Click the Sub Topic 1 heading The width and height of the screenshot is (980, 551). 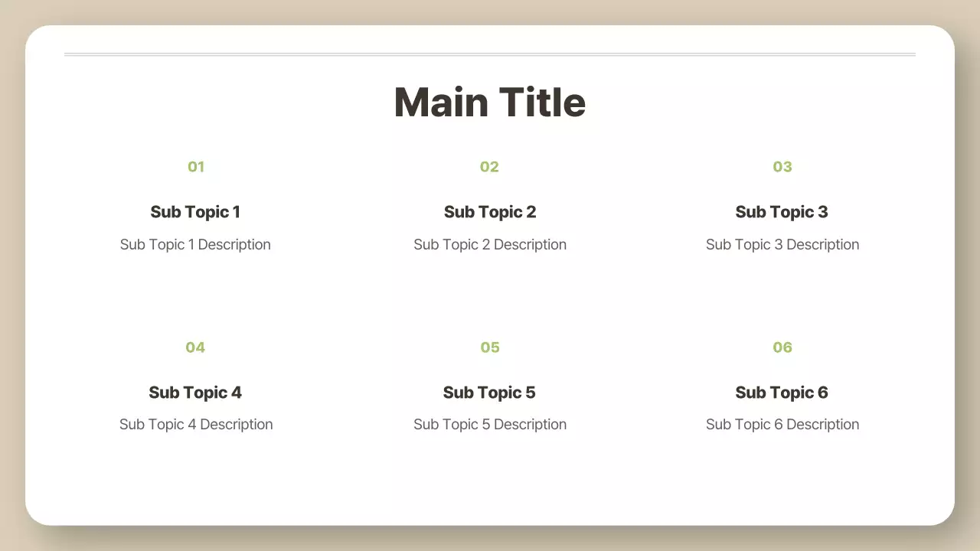(x=195, y=212)
